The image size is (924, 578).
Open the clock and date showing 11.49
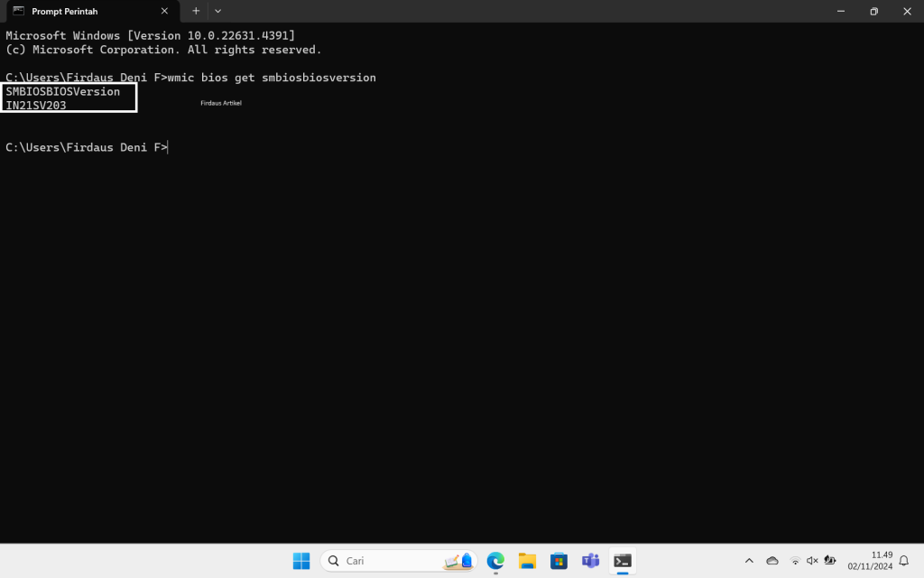tap(869, 561)
